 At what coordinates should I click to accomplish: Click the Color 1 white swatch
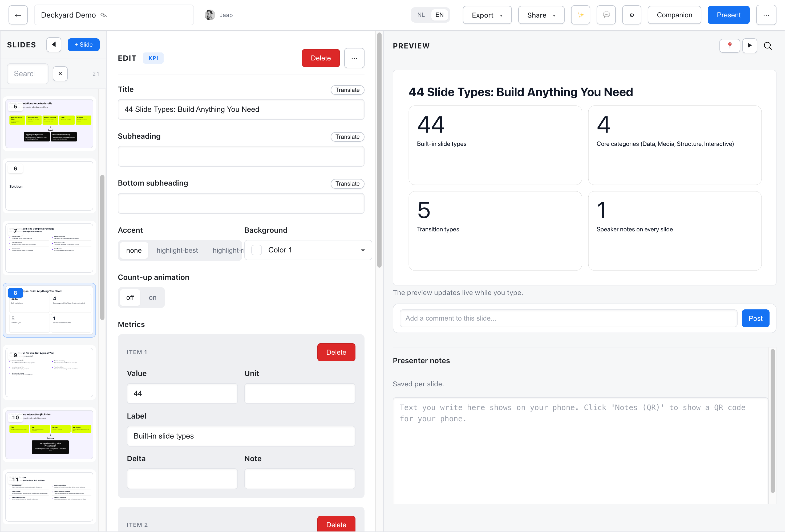point(257,250)
